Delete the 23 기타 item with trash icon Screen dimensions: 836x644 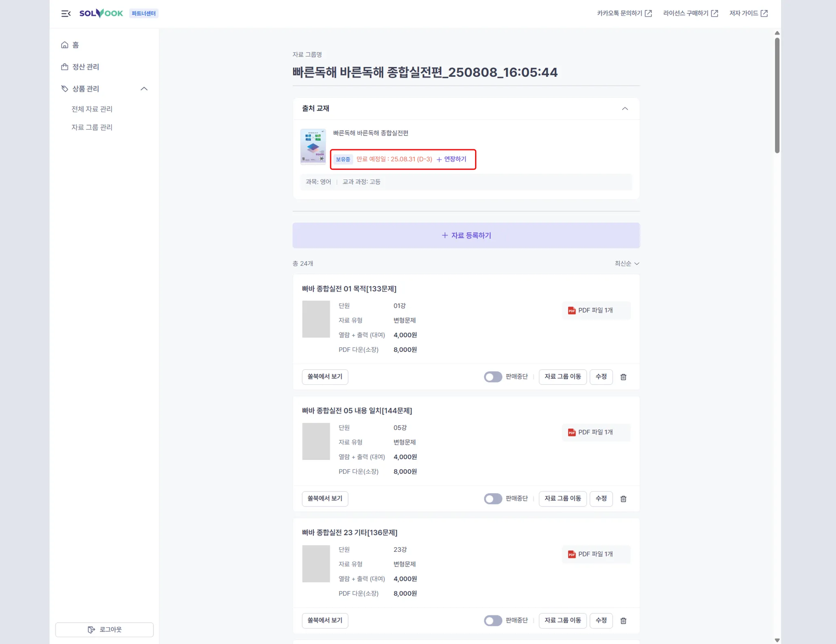pos(623,621)
